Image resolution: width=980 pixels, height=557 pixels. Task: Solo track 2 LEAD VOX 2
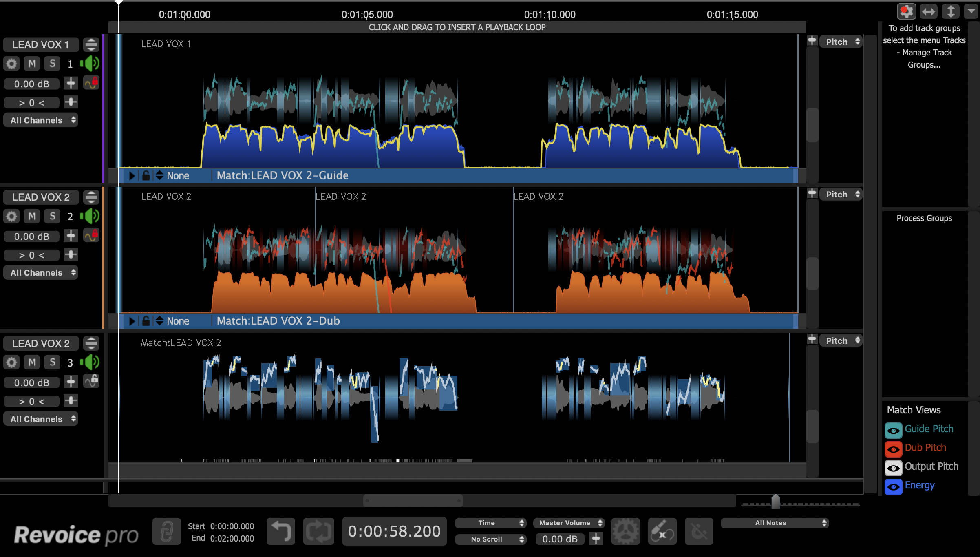52,216
